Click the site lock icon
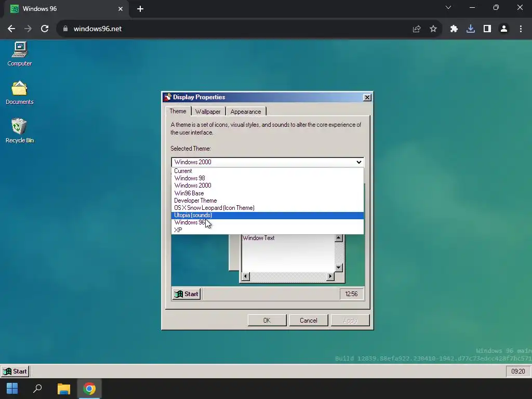The image size is (532, 399). tap(65, 29)
